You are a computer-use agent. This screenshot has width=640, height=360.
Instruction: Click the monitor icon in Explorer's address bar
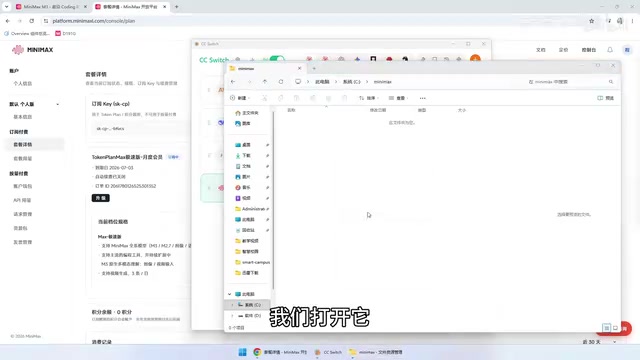(x=298, y=82)
